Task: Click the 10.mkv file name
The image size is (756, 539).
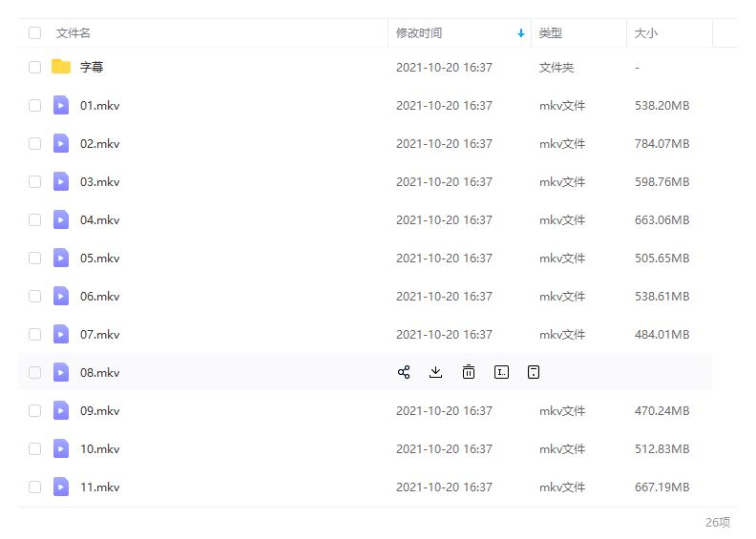Action: coord(100,448)
